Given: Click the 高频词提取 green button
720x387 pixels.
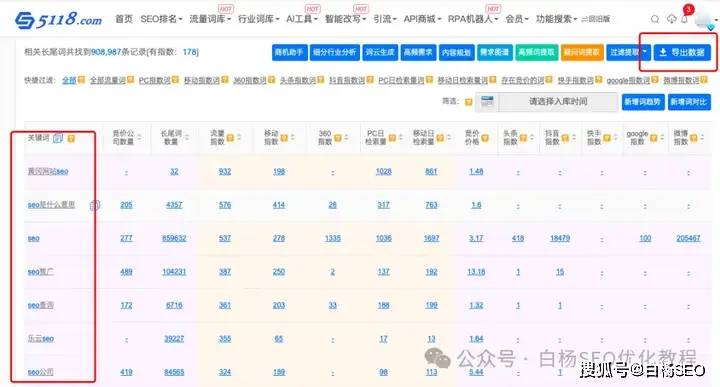Looking at the screenshot, I should click(536, 52).
